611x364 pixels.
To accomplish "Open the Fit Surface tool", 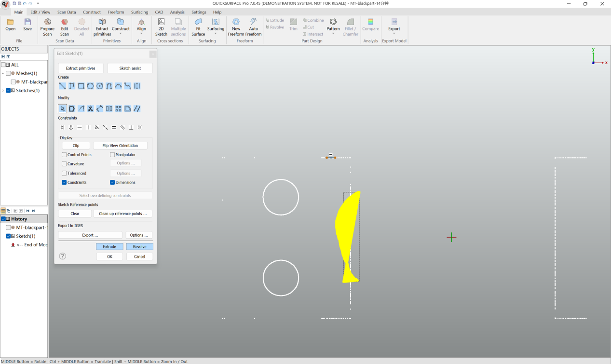I will click(x=198, y=27).
